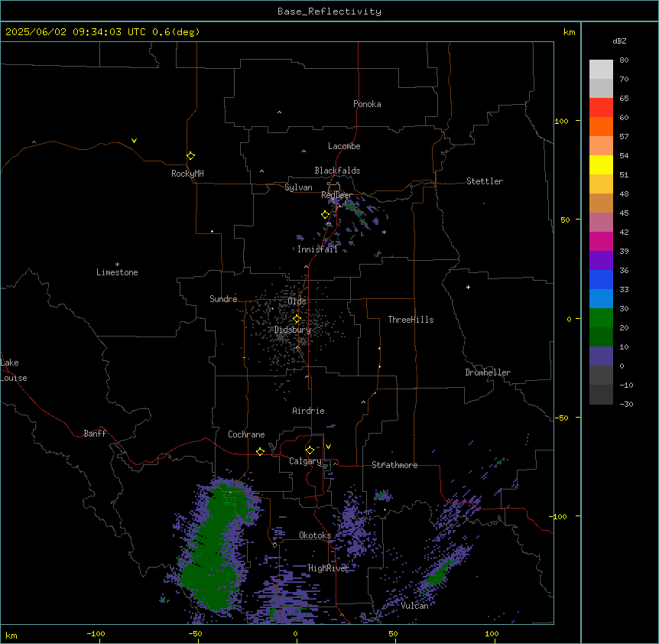
Task: Click the Blackfalds city label
Action: [x=337, y=171]
